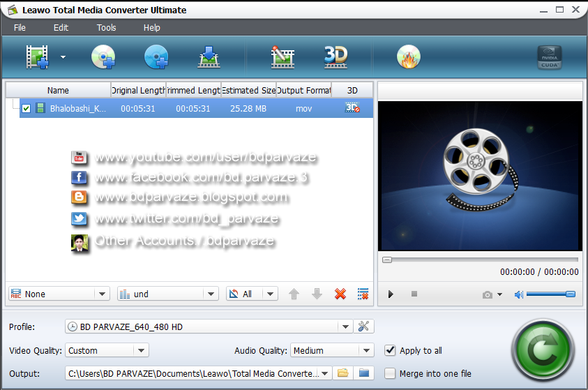
Task: Expand the snapshot options dropdown arrow
Action: pos(499,294)
